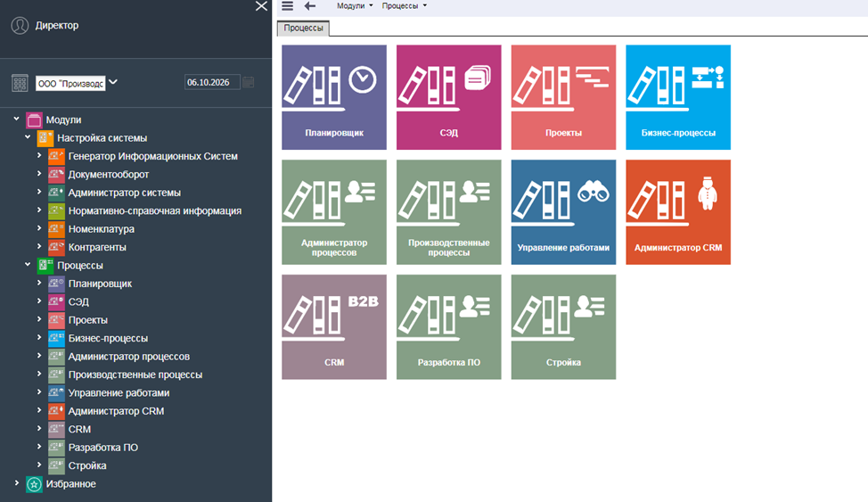Open the СЭД tile
The image size is (868, 502).
coord(448,97)
